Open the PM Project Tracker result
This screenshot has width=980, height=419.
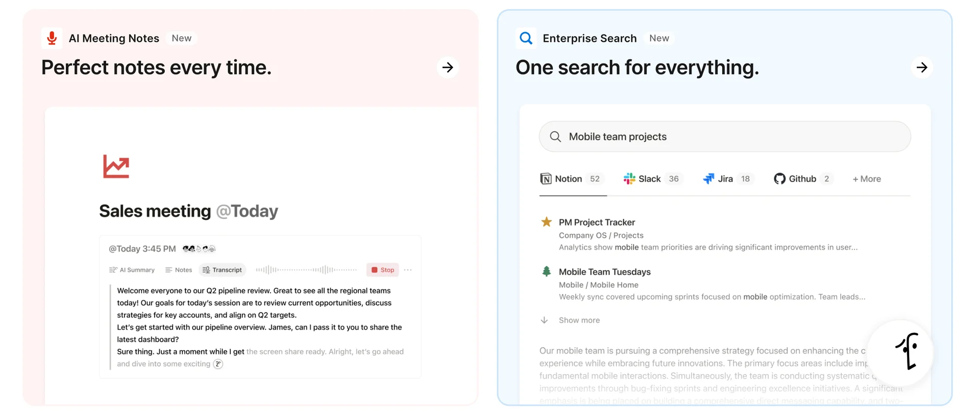[x=597, y=223]
